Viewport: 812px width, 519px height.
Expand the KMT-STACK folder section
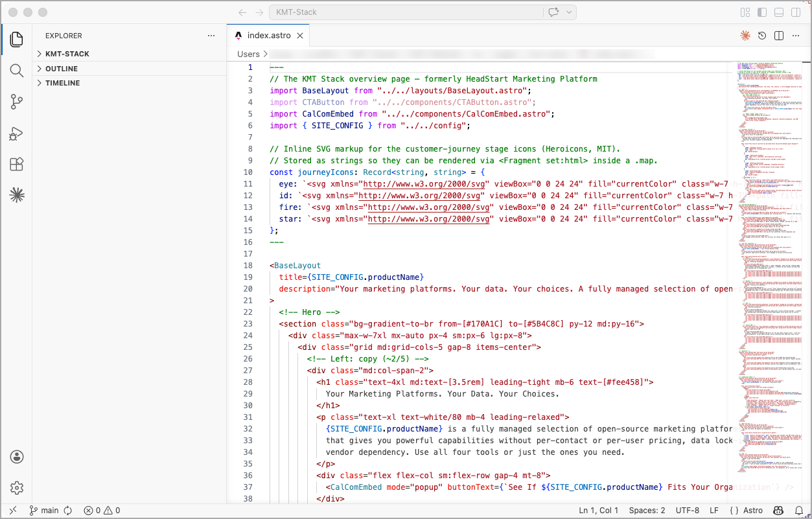coord(67,54)
